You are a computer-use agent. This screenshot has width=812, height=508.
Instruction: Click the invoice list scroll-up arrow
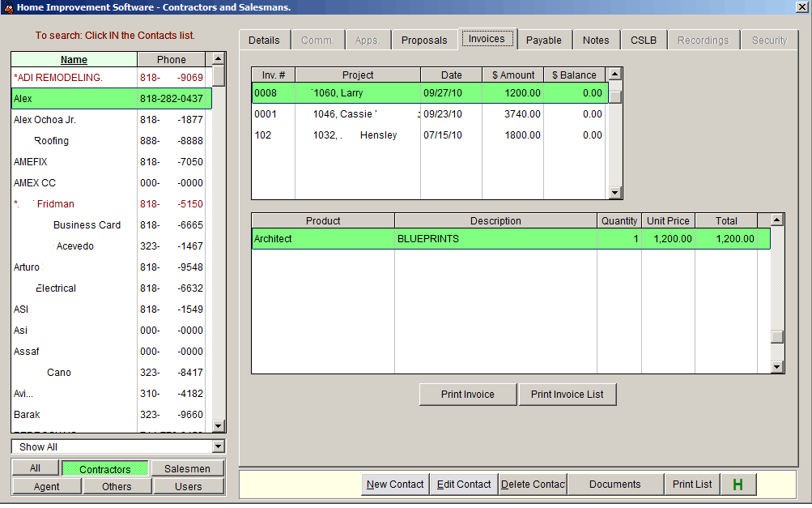click(614, 74)
